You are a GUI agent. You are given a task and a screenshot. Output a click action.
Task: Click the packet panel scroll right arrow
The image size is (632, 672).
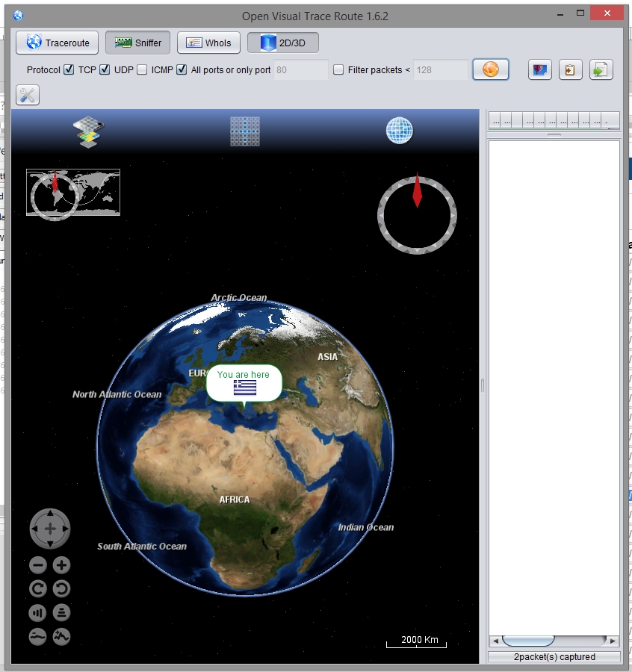(x=613, y=641)
